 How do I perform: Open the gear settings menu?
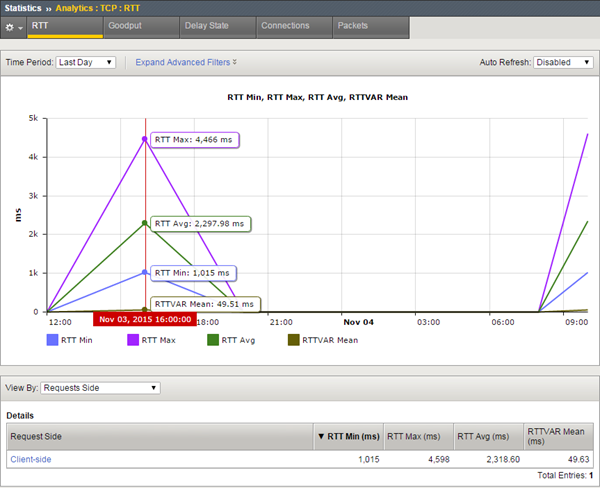coord(12,25)
